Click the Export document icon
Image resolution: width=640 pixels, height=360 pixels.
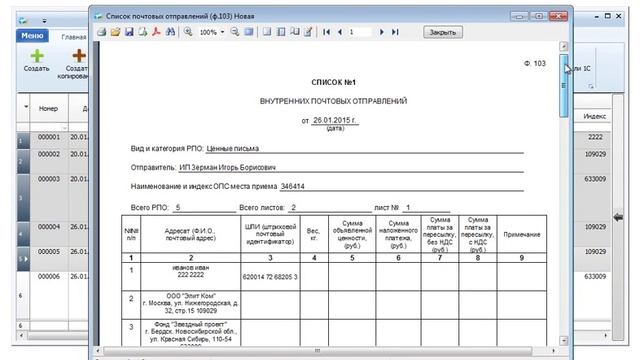[142, 32]
